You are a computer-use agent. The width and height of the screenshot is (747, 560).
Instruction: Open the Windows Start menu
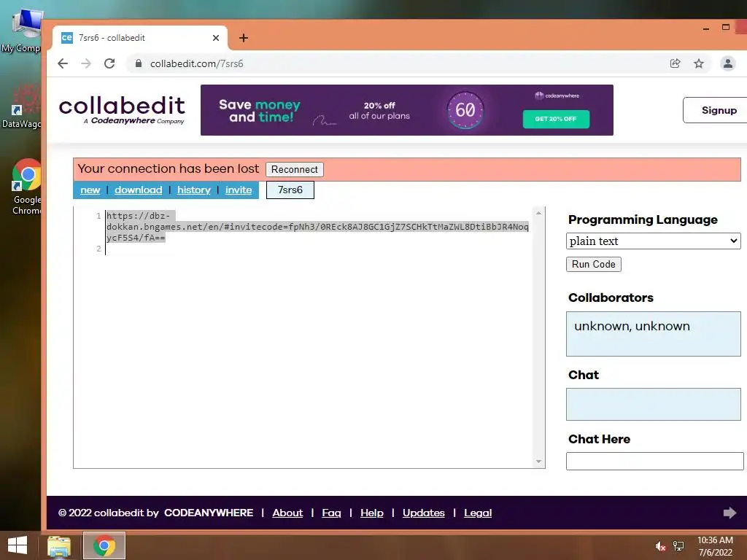pos(18,545)
